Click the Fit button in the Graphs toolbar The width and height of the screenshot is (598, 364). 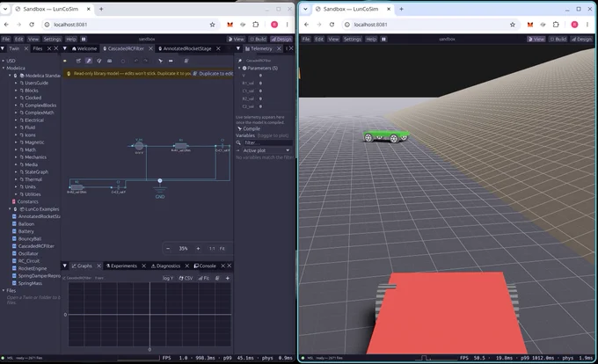204,278
